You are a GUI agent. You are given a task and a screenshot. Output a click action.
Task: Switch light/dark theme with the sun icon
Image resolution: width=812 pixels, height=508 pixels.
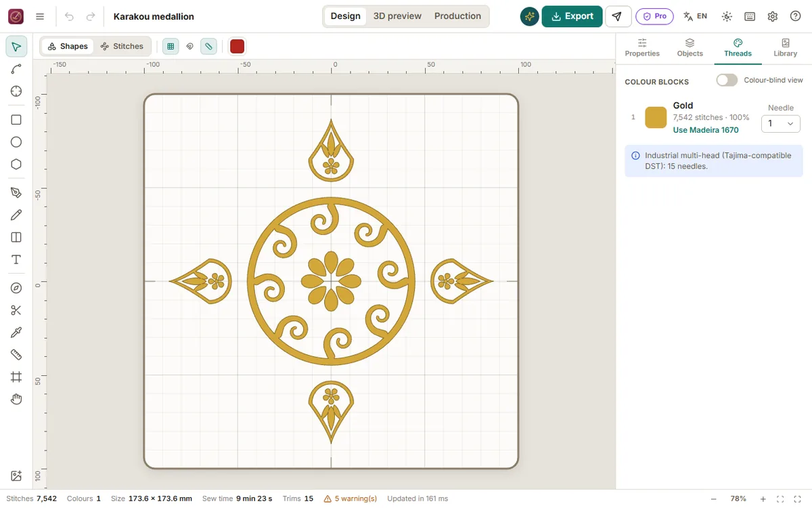click(x=727, y=16)
